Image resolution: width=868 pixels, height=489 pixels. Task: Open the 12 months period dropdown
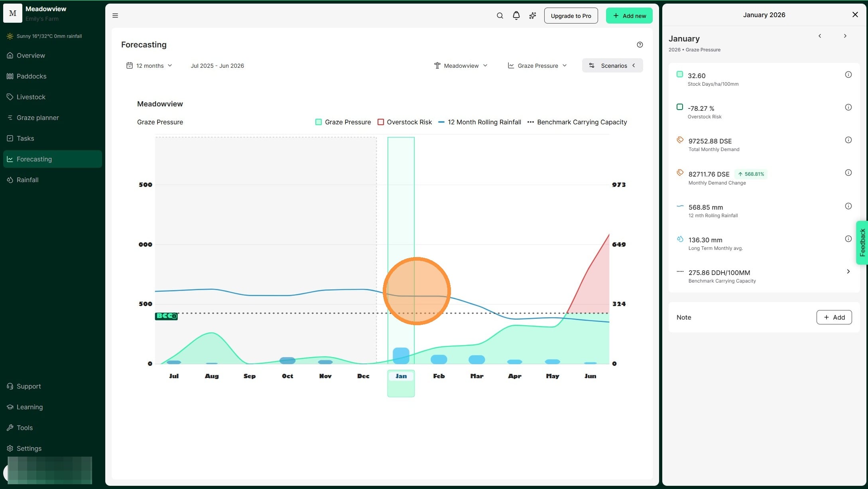[x=149, y=66]
